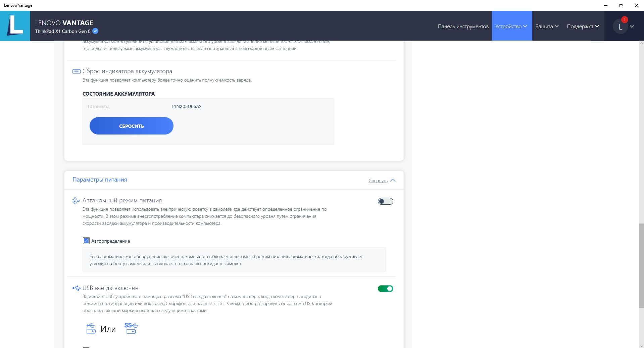Click the USB всегда включен heading
This screenshot has height=348, width=644.
click(x=110, y=288)
